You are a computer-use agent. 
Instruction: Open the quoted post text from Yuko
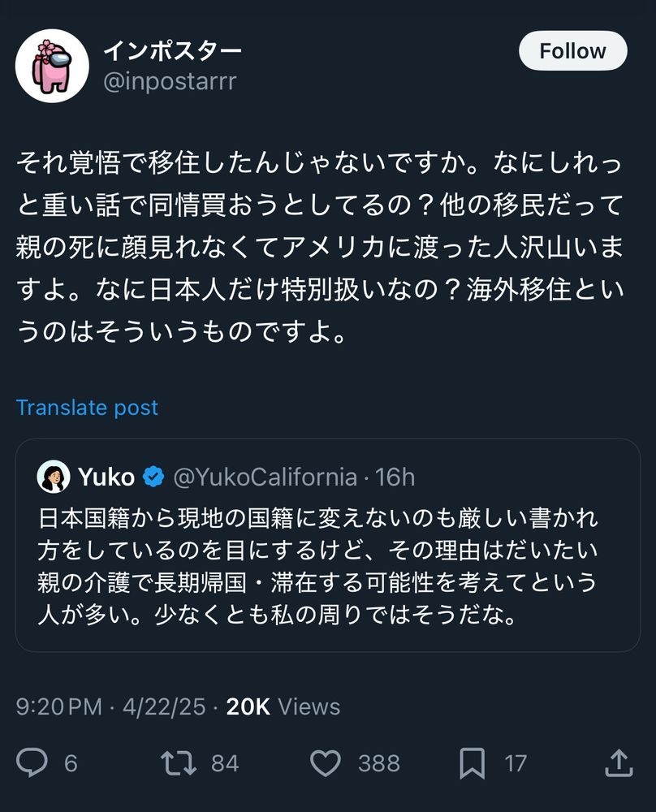tap(318, 566)
